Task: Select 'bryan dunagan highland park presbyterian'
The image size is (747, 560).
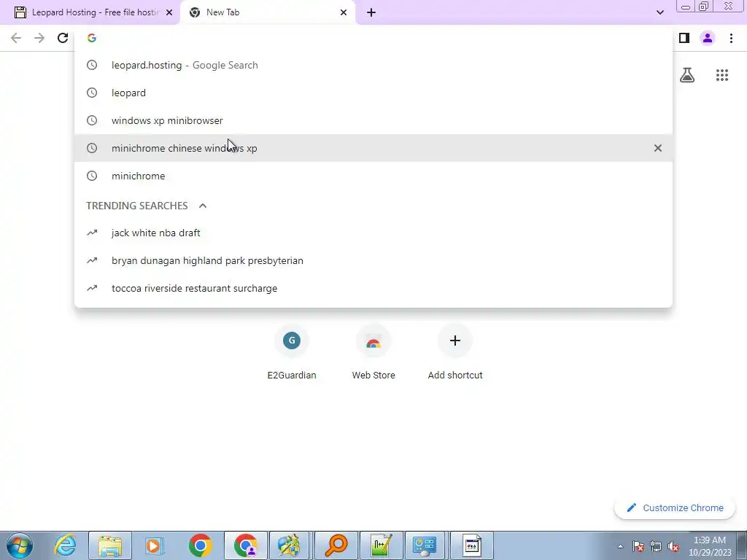Action: click(x=373, y=260)
